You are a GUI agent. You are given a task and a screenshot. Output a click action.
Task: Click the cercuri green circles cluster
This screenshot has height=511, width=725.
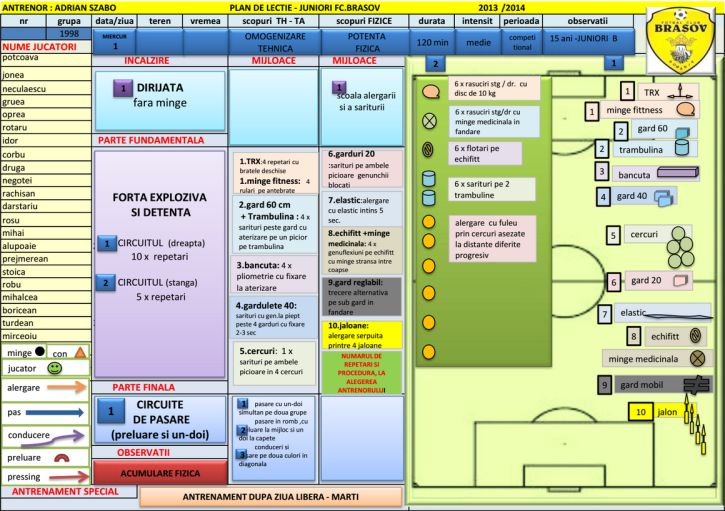coord(679,237)
